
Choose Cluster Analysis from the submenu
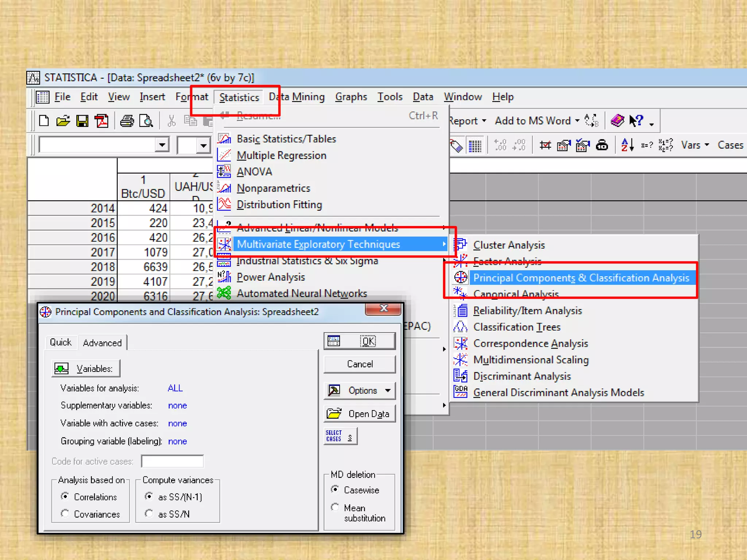509,245
